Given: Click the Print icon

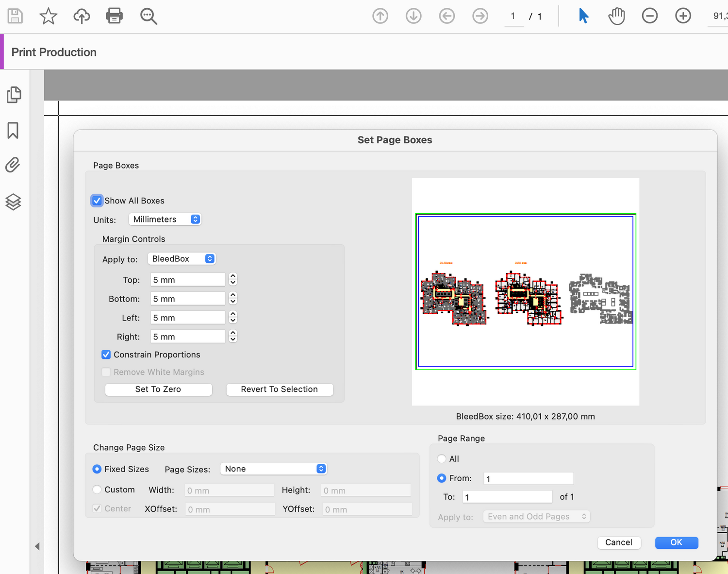Looking at the screenshot, I should (115, 16).
